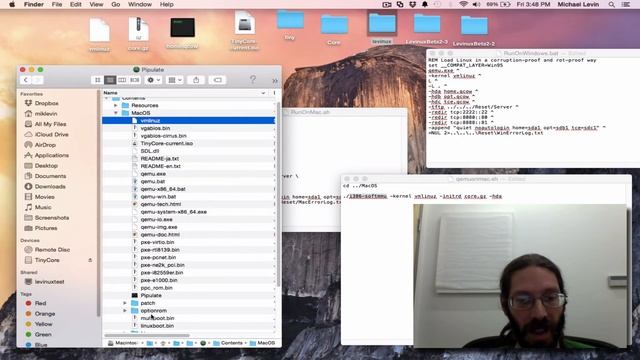Select the Pipulate executable in list
This screenshot has width=640, height=360.
189,296
